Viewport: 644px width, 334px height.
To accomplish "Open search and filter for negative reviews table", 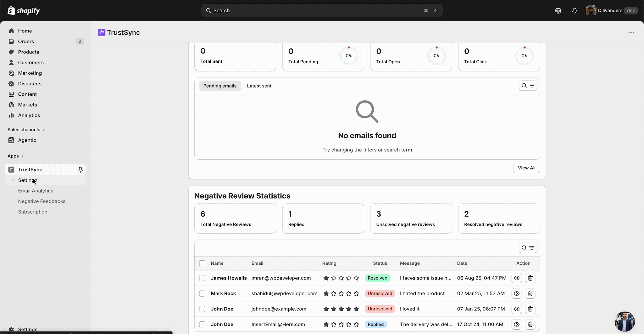I will (x=528, y=248).
